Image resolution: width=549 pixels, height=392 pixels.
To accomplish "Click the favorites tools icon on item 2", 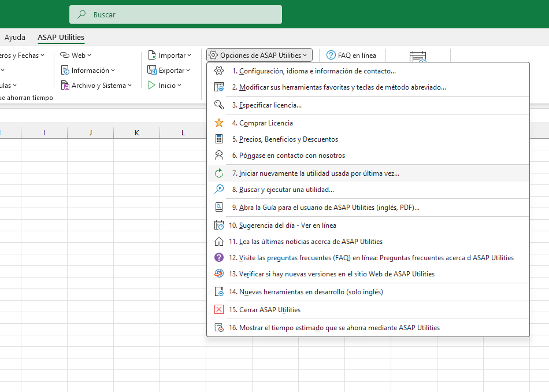I will [219, 87].
